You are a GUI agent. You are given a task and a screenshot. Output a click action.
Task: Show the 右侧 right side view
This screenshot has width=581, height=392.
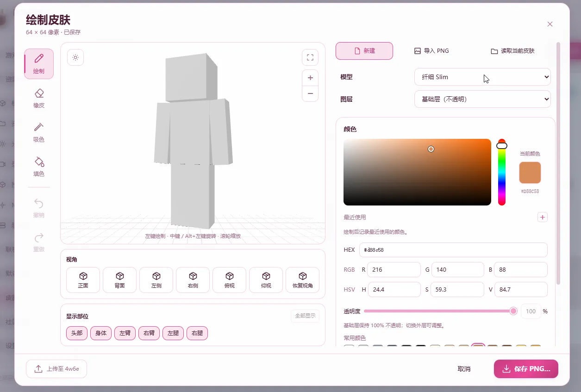(193, 280)
